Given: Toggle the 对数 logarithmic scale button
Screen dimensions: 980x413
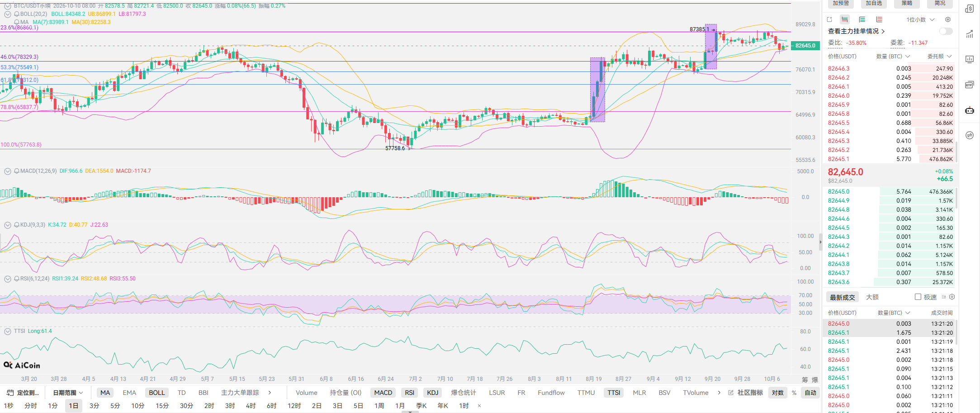Looking at the screenshot, I should [778, 393].
